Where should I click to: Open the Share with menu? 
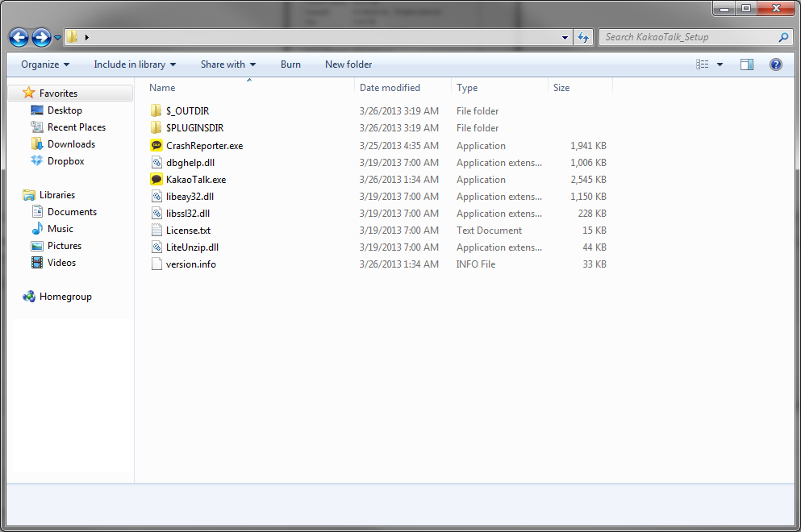click(x=228, y=64)
